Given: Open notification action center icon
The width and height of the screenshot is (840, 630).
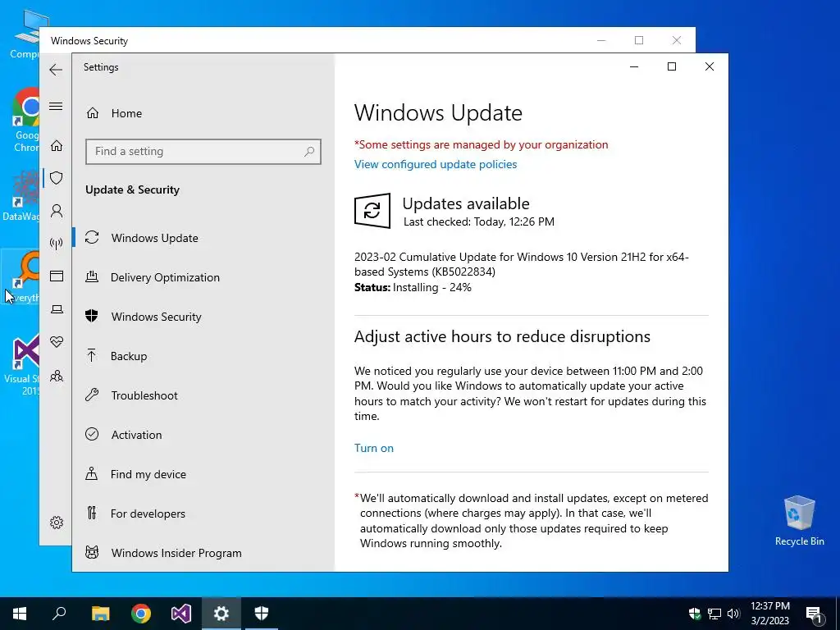Looking at the screenshot, I should pyautogui.click(x=814, y=614).
